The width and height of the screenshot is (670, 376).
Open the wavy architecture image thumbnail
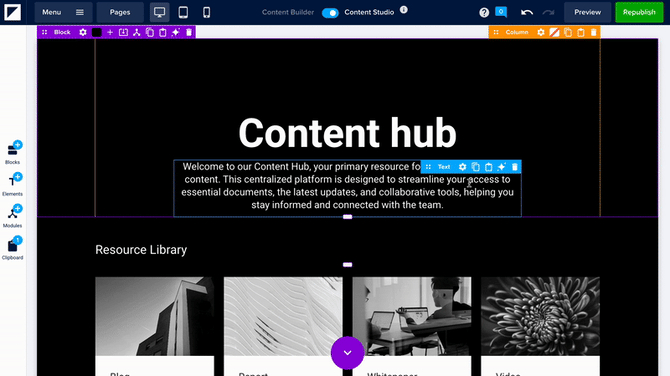[x=283, y=316]
